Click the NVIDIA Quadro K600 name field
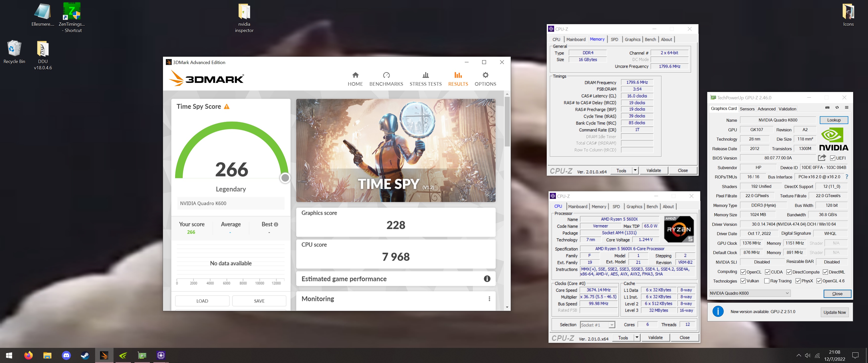The width and height of the screenshot is (868, 363). click(x=778, y=120)
